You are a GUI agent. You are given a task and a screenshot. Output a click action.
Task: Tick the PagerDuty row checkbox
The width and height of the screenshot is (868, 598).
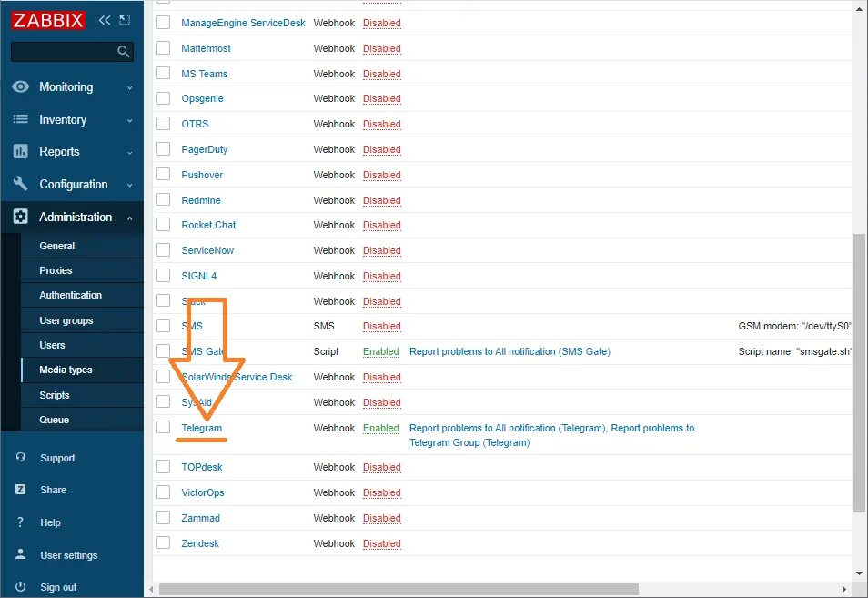point(163,149)
